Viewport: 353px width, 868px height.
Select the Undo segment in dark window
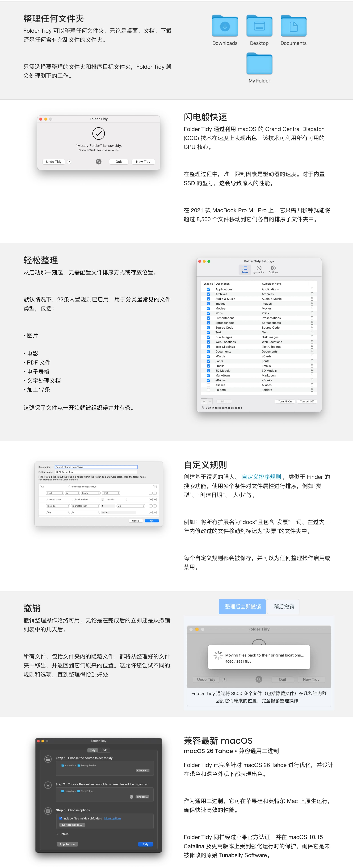pos(104,750)
